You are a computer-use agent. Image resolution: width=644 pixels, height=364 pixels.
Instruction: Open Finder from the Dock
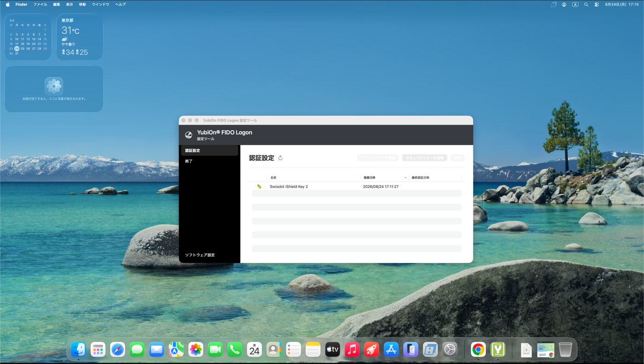click(79, 350)
